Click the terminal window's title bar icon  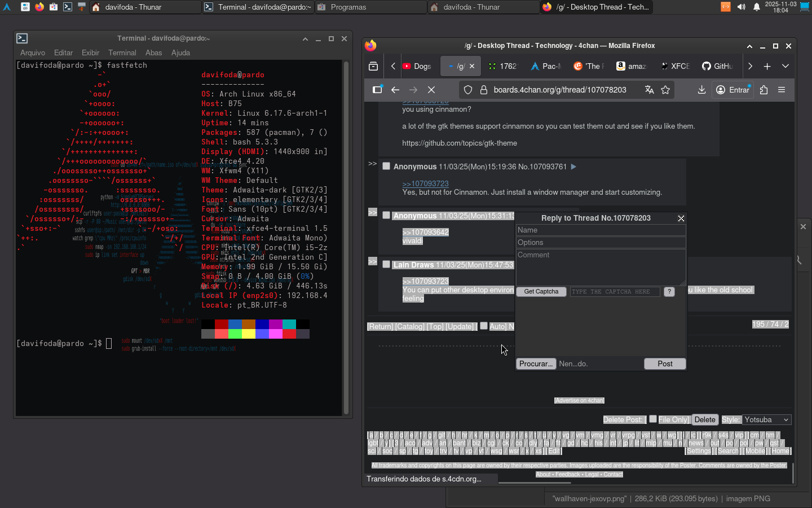click(22, 38)
